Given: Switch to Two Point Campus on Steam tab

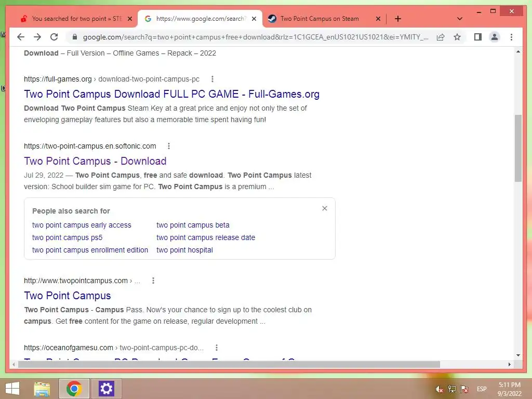Looking at the screenshot, I should click(x=319, y=19).
